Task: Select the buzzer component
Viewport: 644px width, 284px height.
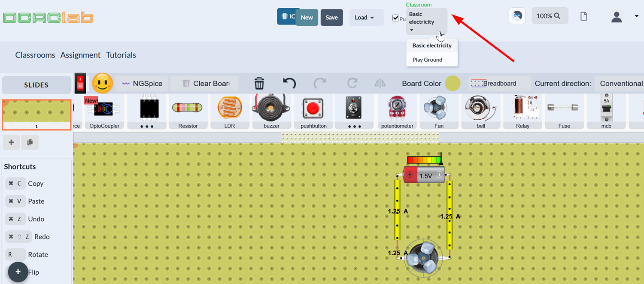Action: [271, 112]
